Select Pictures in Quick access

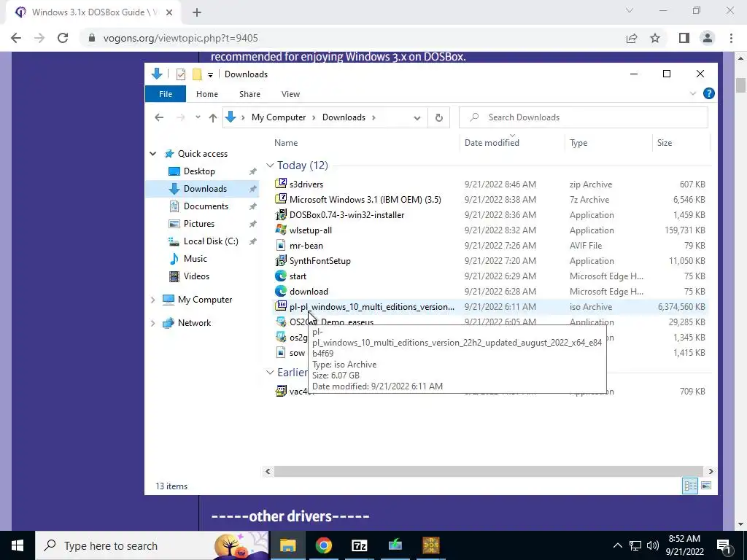(198, 224)
